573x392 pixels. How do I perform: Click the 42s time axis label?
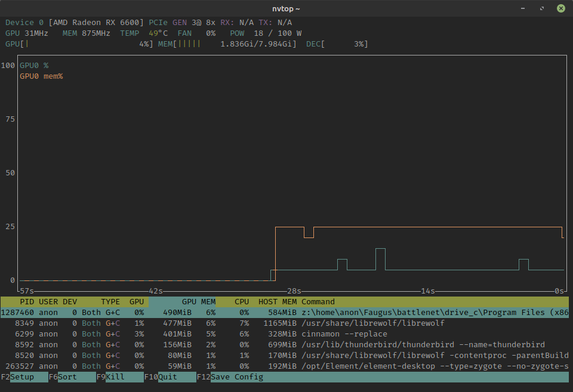156,291
